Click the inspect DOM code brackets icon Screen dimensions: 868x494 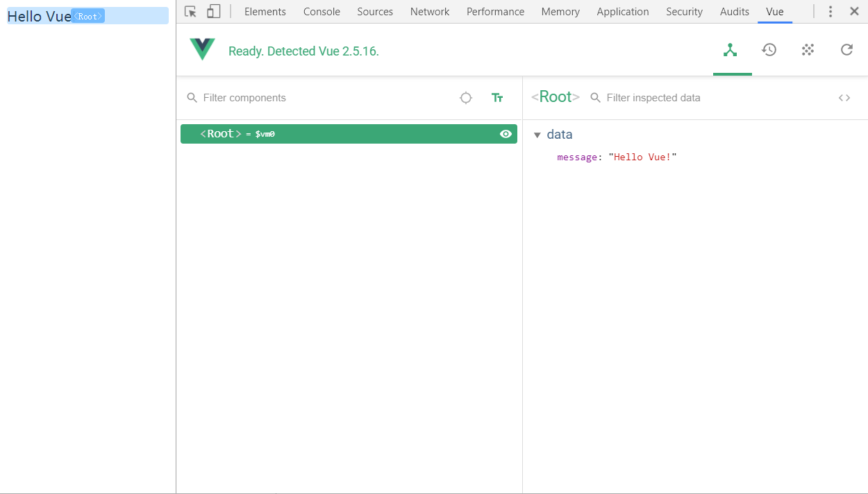coord(844,98)
